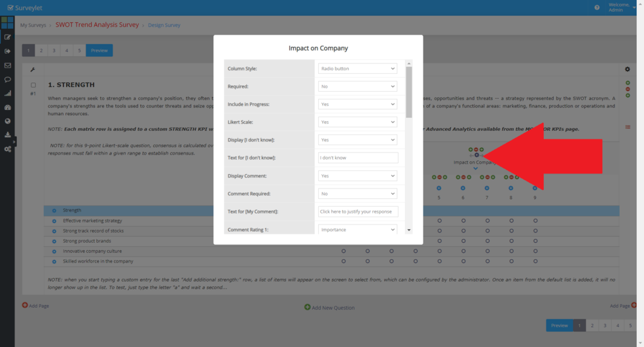Select rating 5 radio for Skilled workforce row

(x=439, y=261)
